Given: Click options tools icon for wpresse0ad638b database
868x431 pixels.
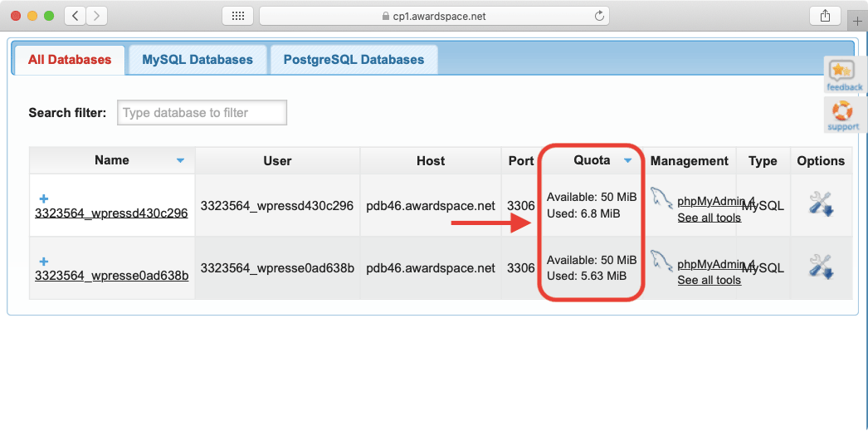Looking at the screenshot, I should click(x=820, y=267).
